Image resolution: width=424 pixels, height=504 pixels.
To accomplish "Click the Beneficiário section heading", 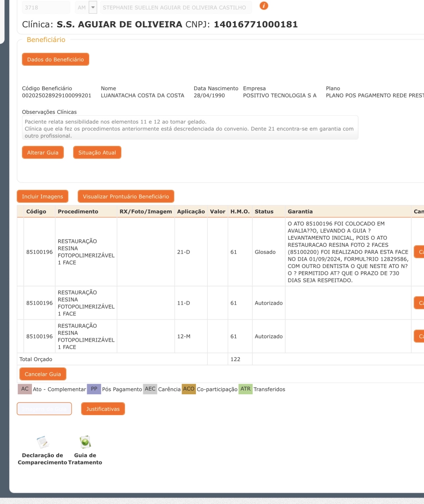I will tap(46, 40).
